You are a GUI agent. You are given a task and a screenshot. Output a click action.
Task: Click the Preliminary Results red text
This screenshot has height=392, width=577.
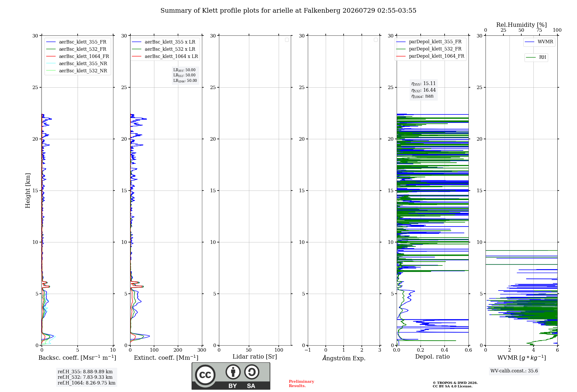[x=301, y=384]
